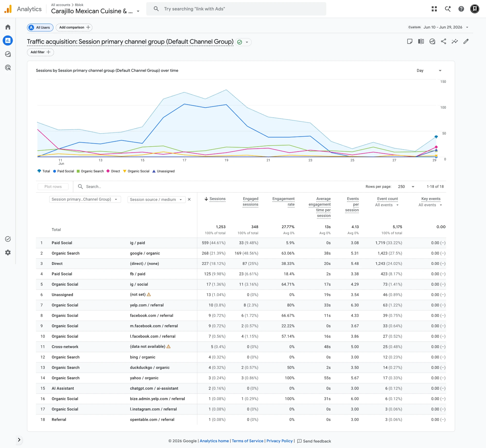Open the Google apps grid icon
The width and height of the screenshot is (486, 448).
coord(434,9)
